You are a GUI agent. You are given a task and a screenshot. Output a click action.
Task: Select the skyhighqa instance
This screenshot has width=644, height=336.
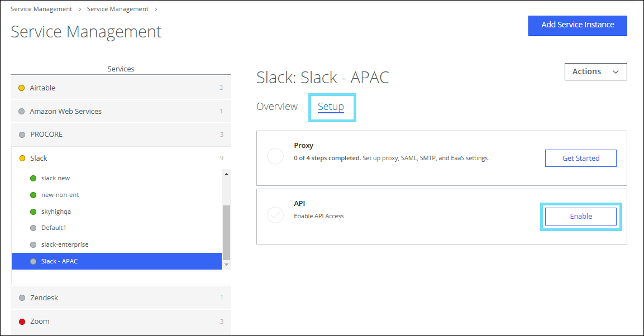117,212
